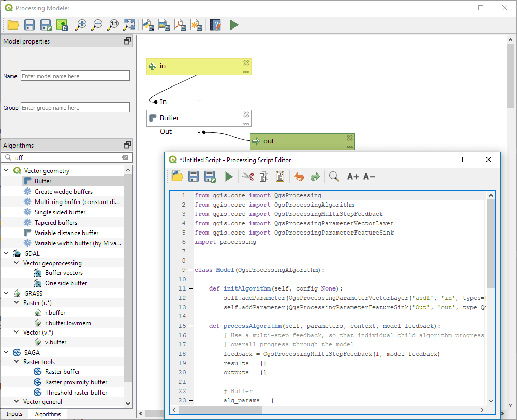Copy text in Script Editor toolbar
This screenshot has height=420, width=517.
pyautogui.click(x=264, y=177)
